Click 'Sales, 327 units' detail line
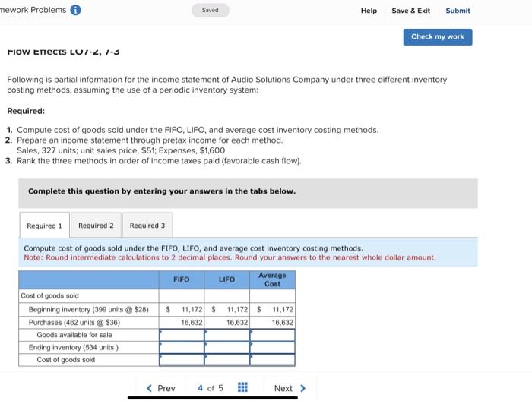Screen dimensions: 532x404 coord(121,150)
